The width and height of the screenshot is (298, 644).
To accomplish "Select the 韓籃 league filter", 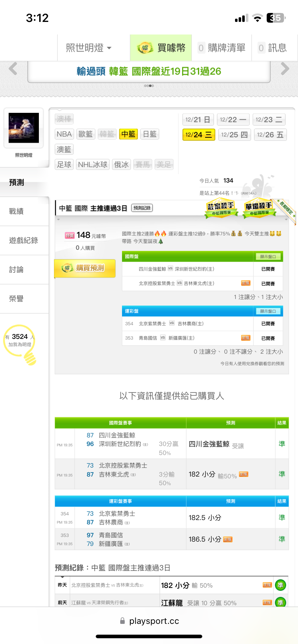I will [x=107, y=134].
